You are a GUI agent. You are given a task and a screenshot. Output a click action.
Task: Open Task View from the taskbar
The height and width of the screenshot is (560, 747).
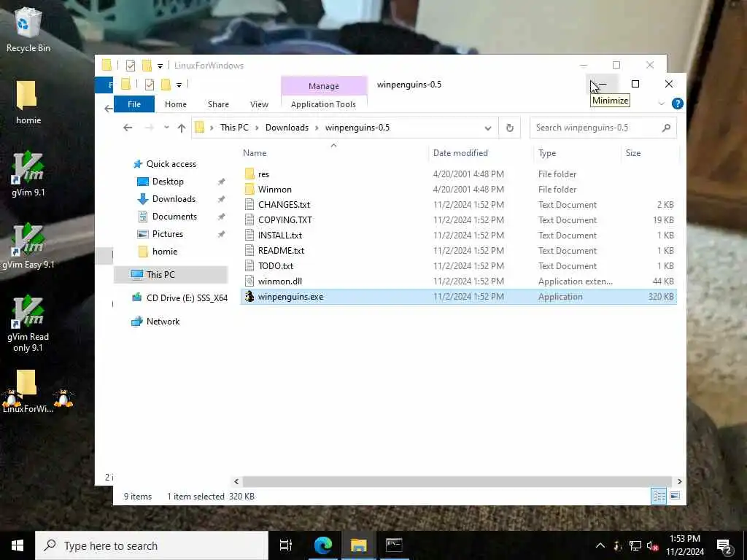click(x=286, y=545)
